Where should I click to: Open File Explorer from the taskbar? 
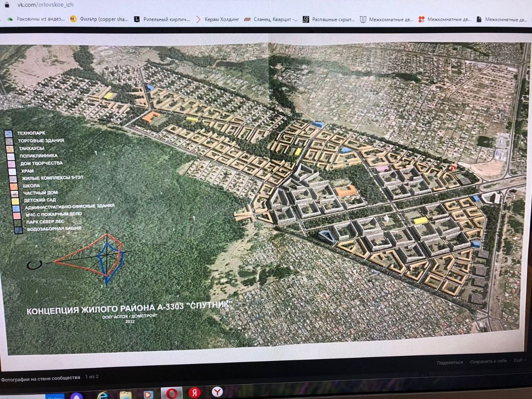[125, 394]
